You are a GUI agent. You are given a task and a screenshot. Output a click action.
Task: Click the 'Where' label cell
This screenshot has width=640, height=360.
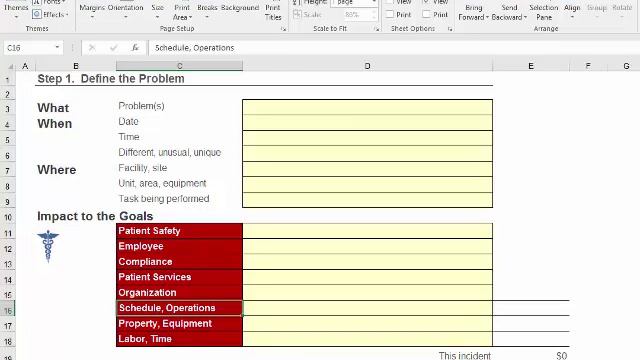(57, 170)
